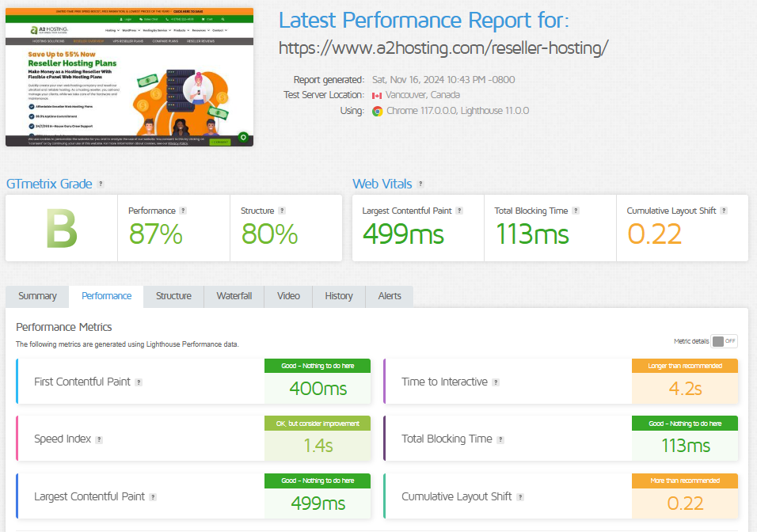
Task: Click help icon in Cumulative Layout Shift metric row
Action: 520,497
